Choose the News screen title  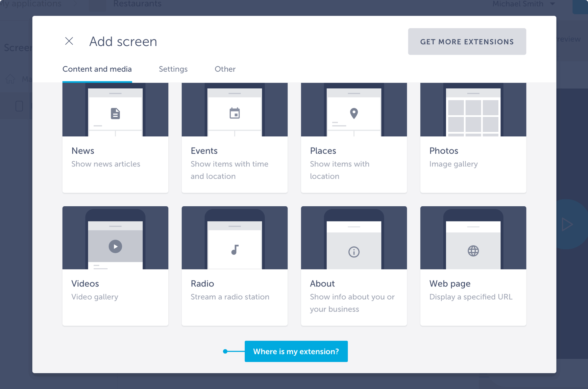pos(83,151)
